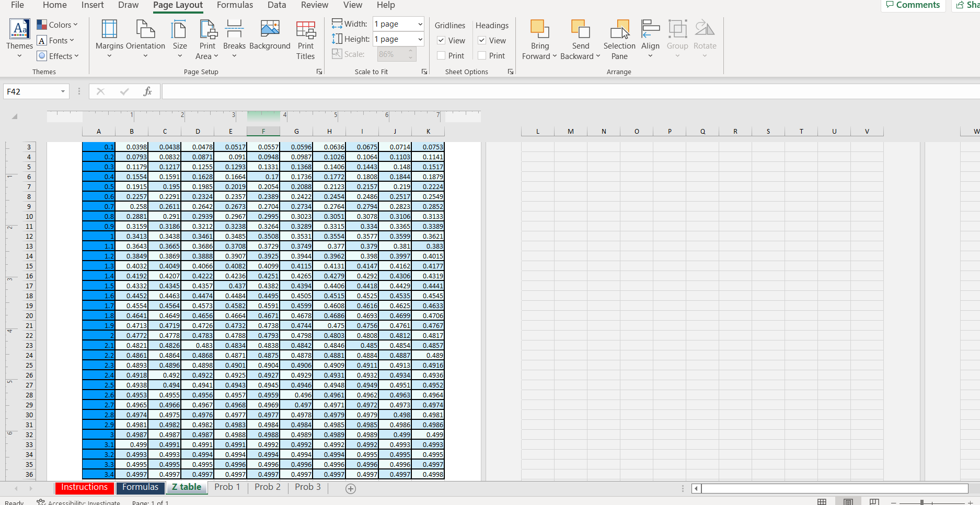Toggle View checkbox under Headings
Image resolution: width=980 pixels, height=505 pixels.
click(481, 40)
